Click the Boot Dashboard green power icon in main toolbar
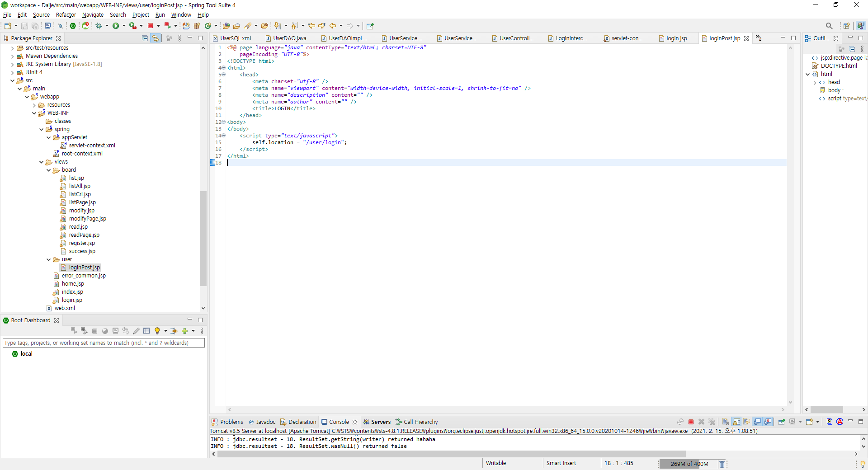This screenshot has height=470, width=868. point(73,26)
